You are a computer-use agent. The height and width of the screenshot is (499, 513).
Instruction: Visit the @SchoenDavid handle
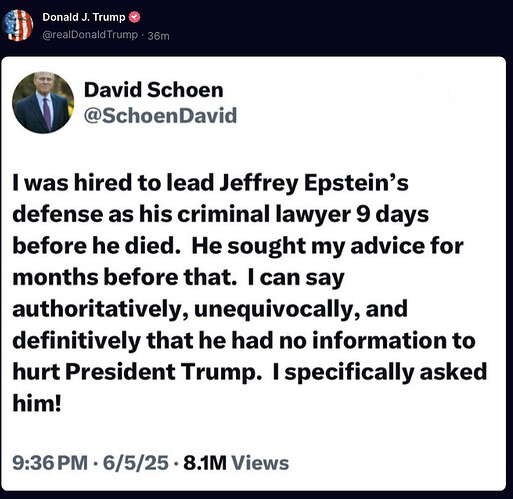(160, 115)
